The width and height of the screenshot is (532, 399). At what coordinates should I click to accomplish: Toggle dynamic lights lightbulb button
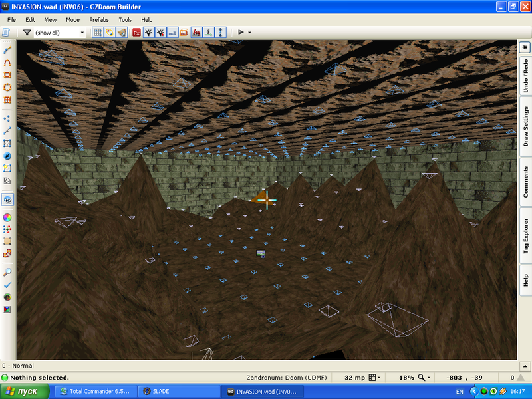pyautogui.click(x=148, y=33)
